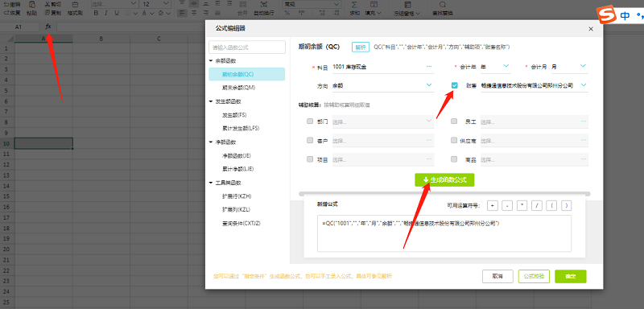Collapse the 发生额函数 tree group

211,101
